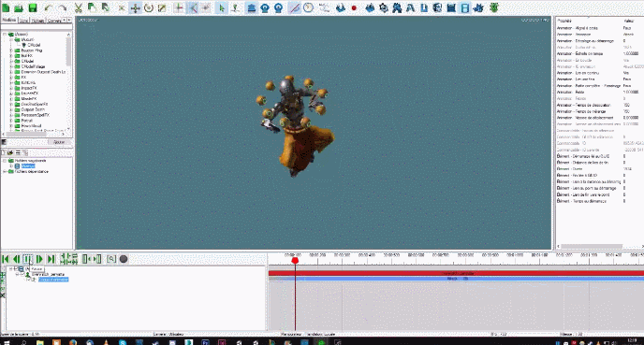Jump to the animation start

[x=6, y=259]
